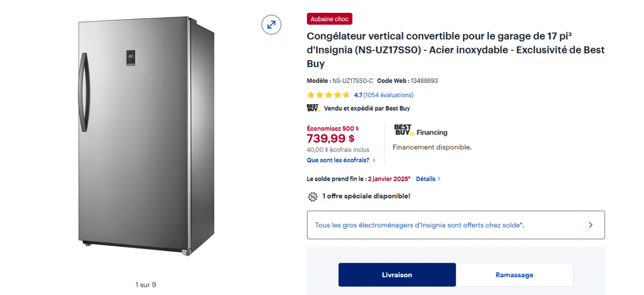Click the five-star rating icons
644x295 pixels.
[x=328, y=95]
